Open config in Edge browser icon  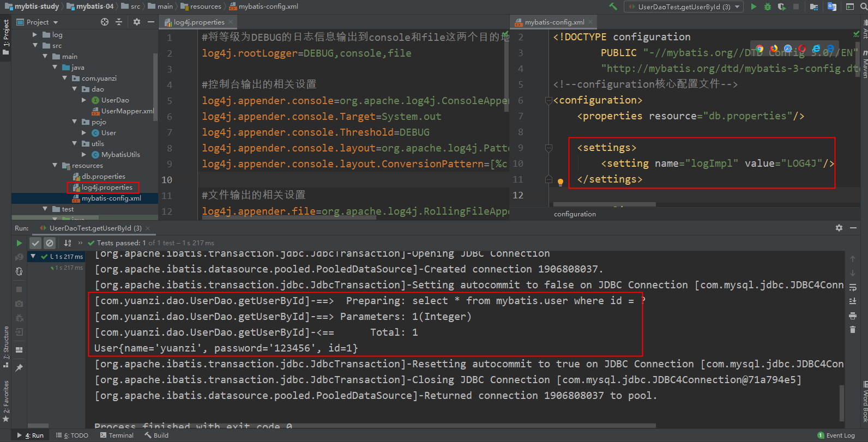830,49
